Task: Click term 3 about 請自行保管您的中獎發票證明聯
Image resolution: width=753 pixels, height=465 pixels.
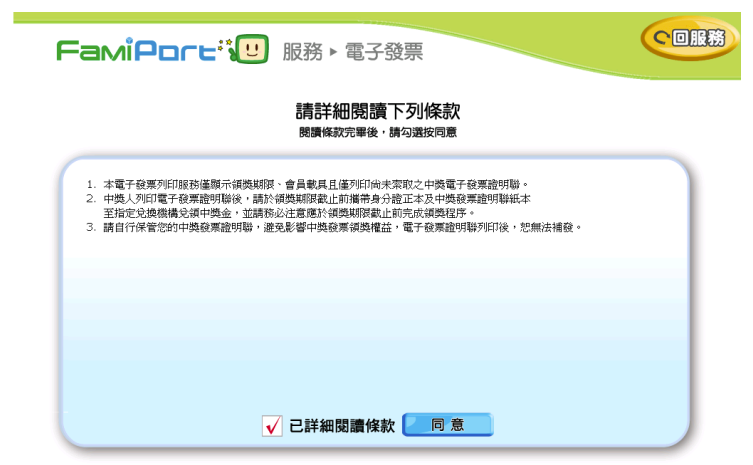Action: 342,228
